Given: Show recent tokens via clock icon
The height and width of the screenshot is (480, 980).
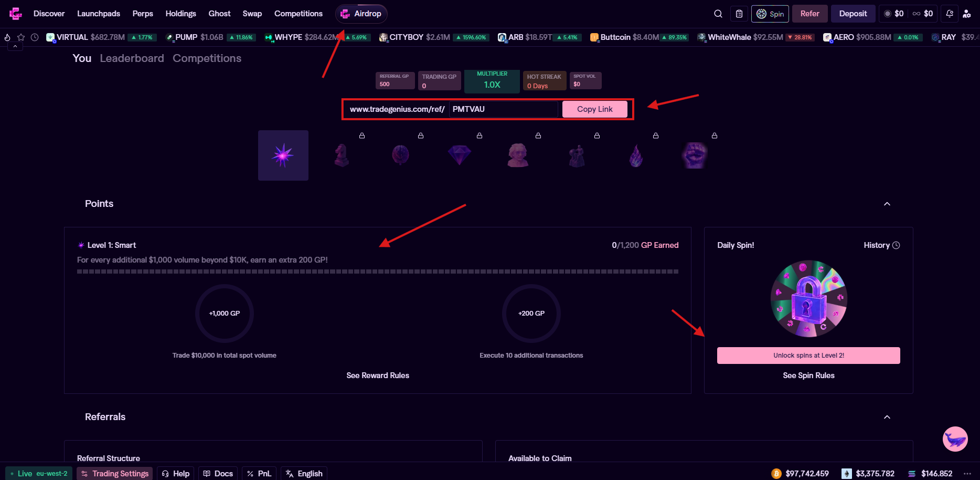Looking at the screenshot, I should (35, 37).
